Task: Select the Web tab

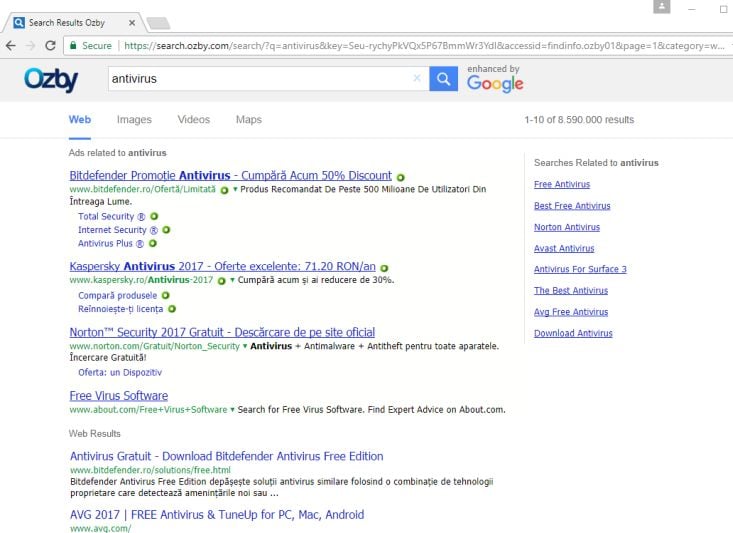Action: tap(79, 120)
